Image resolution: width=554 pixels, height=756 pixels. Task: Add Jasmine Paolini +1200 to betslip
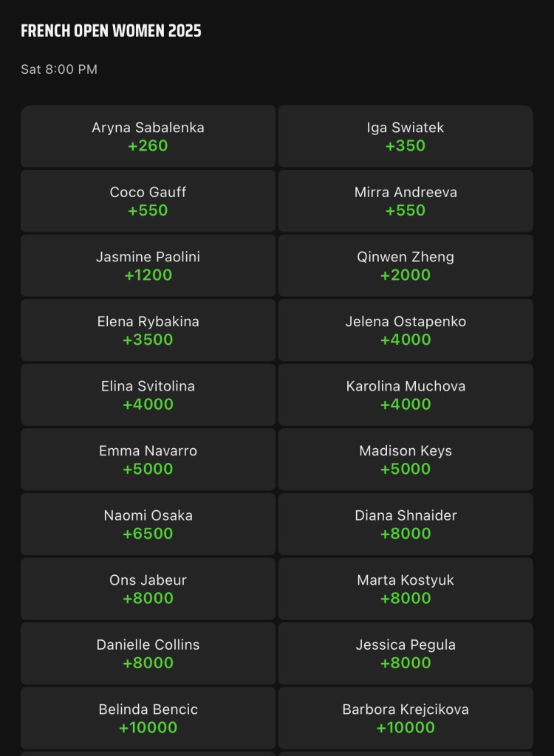click(x=148, y=266)
